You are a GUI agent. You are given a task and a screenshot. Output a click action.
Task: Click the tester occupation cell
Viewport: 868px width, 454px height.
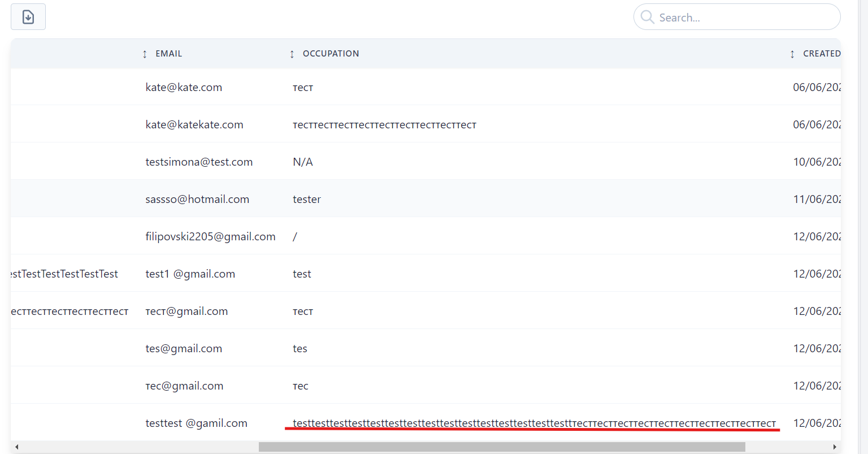307,200
